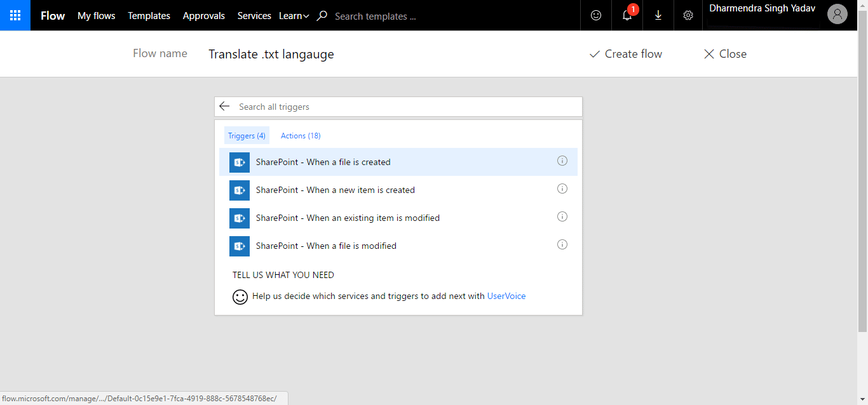Click the smiley face beside UserVoice text

tap(240, 296)
